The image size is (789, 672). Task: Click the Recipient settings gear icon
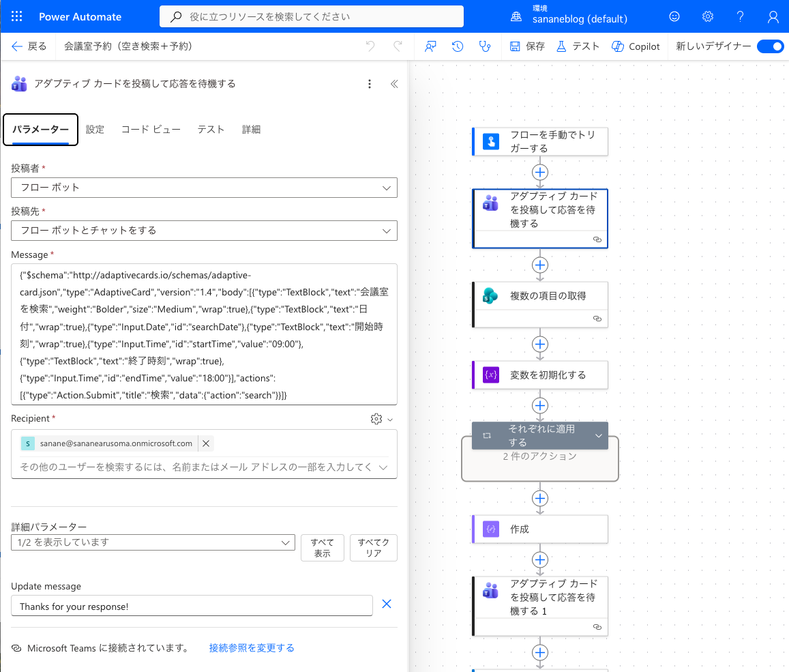point(376,419)
